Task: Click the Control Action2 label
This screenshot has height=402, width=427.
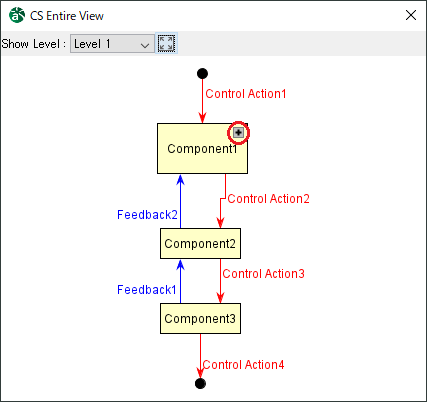Action: pos(268,199)
